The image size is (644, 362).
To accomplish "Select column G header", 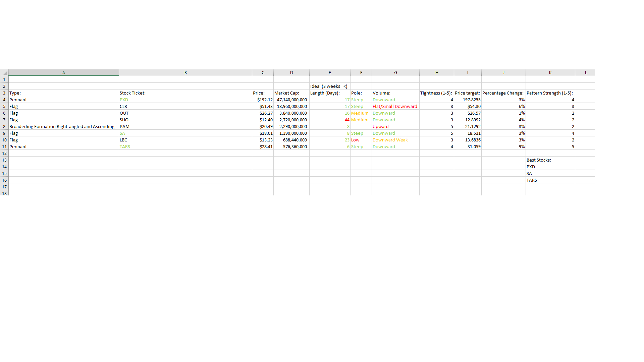I will click(x=395, y=73).
